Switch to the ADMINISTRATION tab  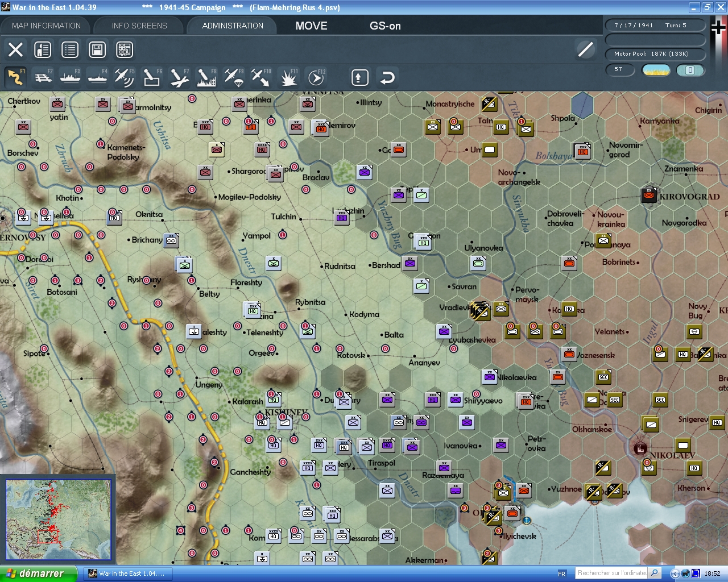click(x=233, y=26)
